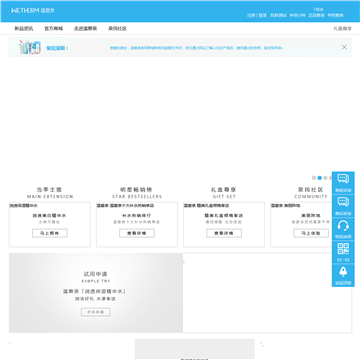360x360 pixels.
Task: Open 礼盒尊享 link in nav bar
Action: click(343, 29)
